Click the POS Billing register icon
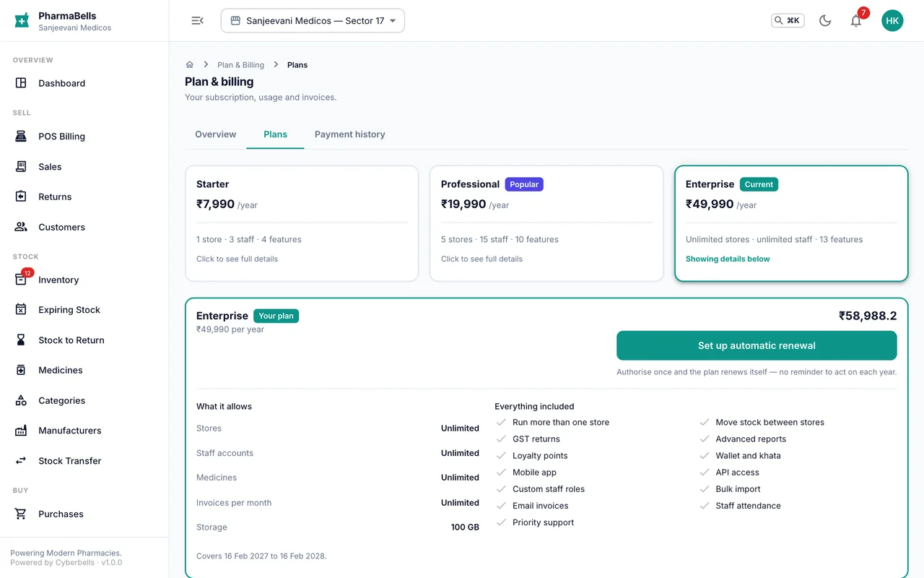Viewport: 924px width, 578px height. coord(21,136)
